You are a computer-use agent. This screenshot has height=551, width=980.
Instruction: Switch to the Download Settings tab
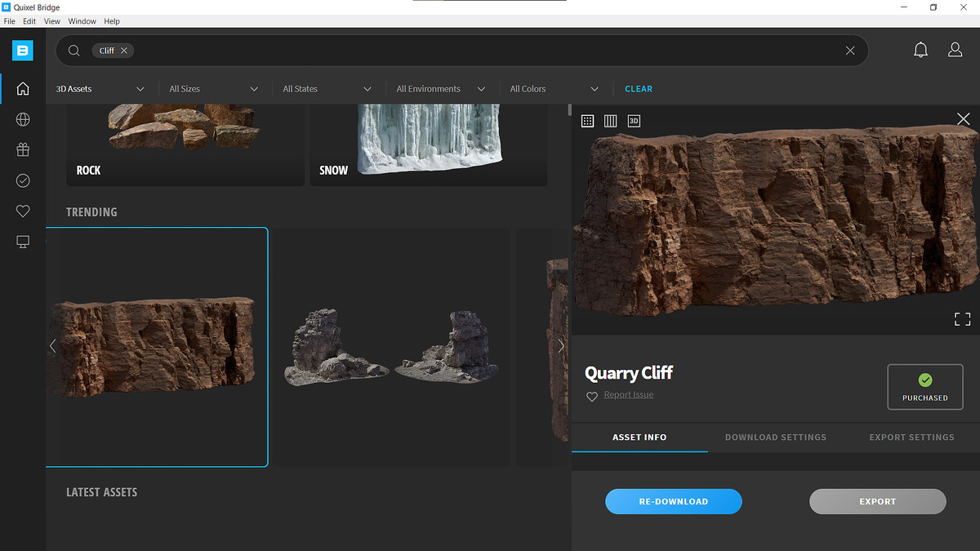click(x=776, y=438)
